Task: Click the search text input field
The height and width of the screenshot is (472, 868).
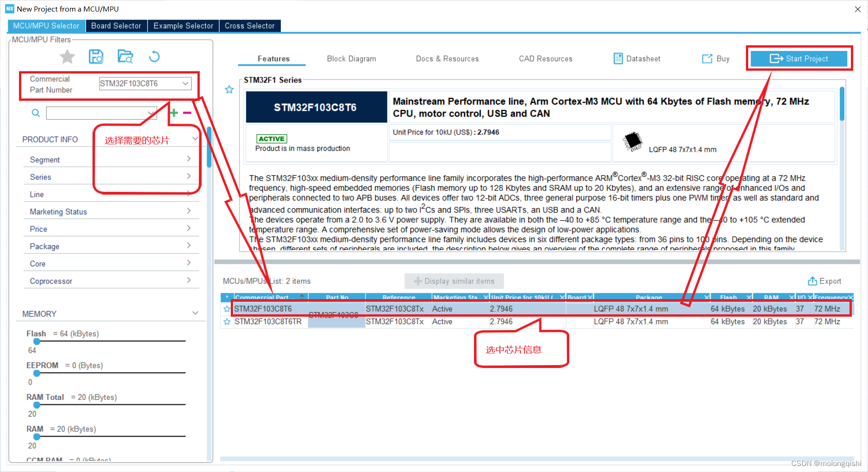Action: 97,113
